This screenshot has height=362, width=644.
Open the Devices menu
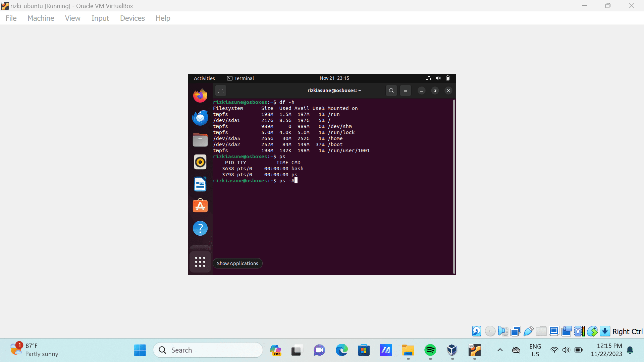[132, 18]
